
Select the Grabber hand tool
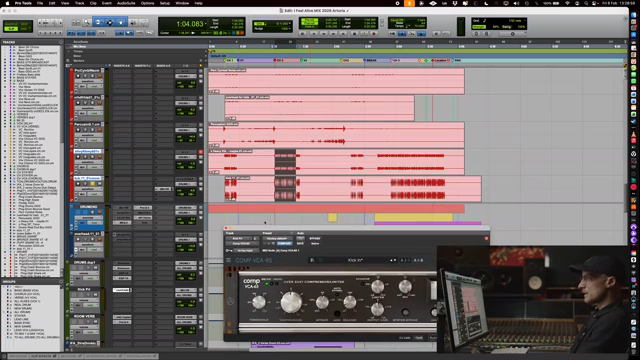121,22
